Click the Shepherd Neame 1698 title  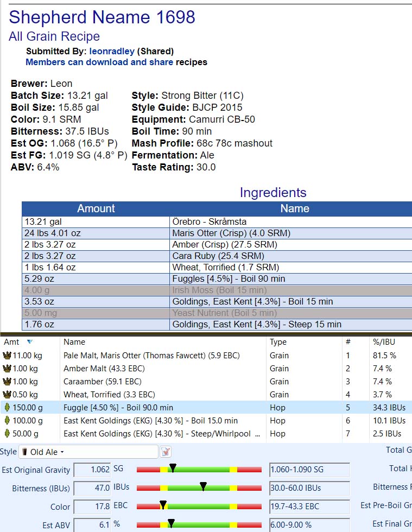(102, 17)
